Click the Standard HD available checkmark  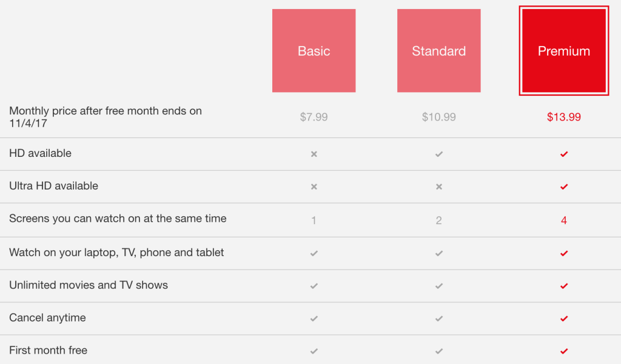[x=438, y=154]
